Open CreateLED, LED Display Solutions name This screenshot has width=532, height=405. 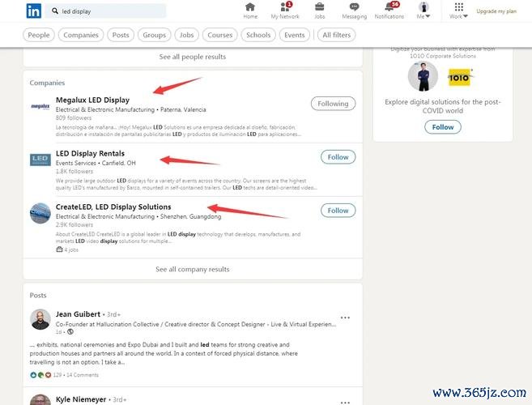[x=113, y=207]
